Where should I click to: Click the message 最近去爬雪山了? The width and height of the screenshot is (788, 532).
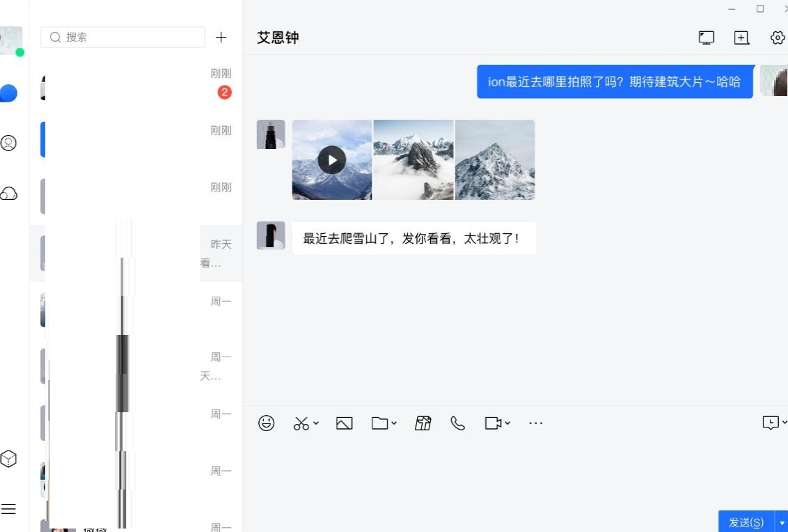point(413,238)
